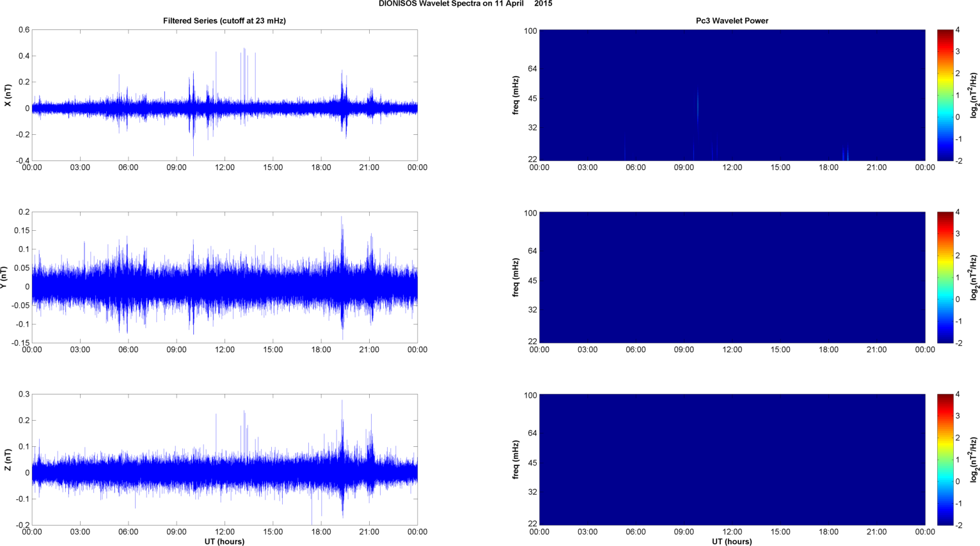
Task: Click the -0.4 tick on X (nT) axis
Action: point(22,161)
